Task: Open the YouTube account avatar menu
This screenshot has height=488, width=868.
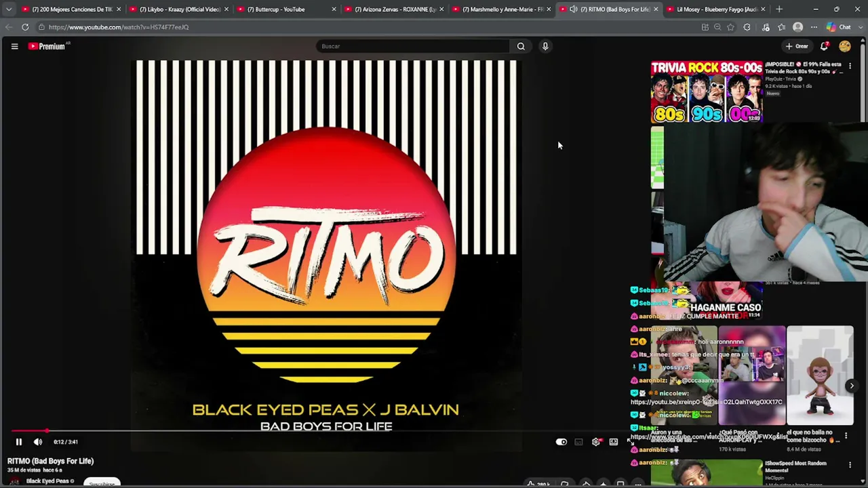Action: pyautogui.click(x=845, y=46)
